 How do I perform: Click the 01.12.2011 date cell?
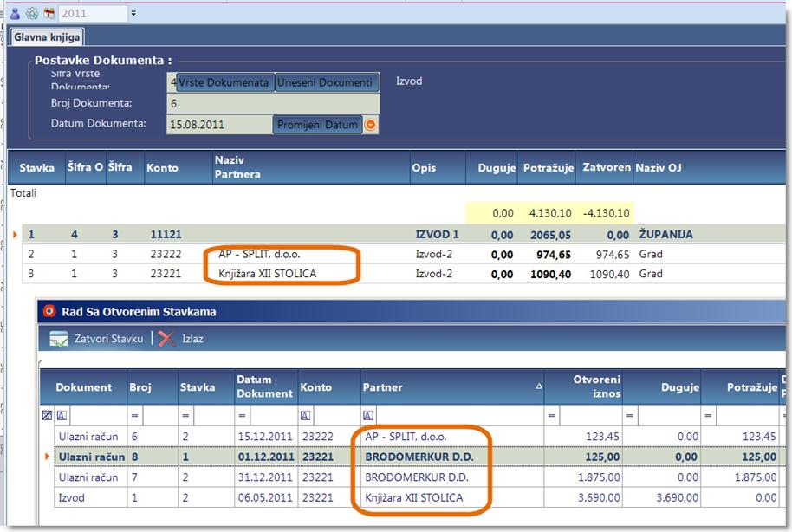tap(266, 457)
